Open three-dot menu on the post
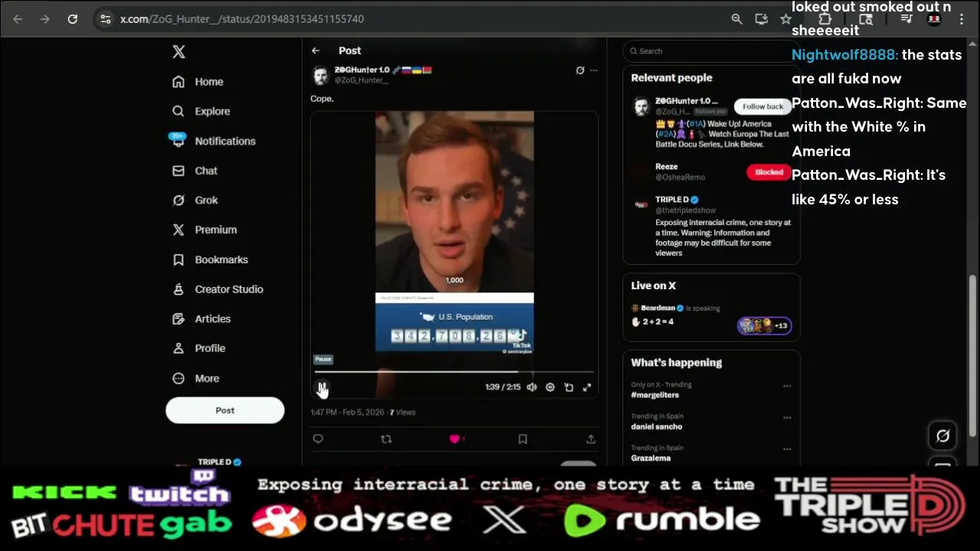Screen dimensions: 980x551 [593, 70]
